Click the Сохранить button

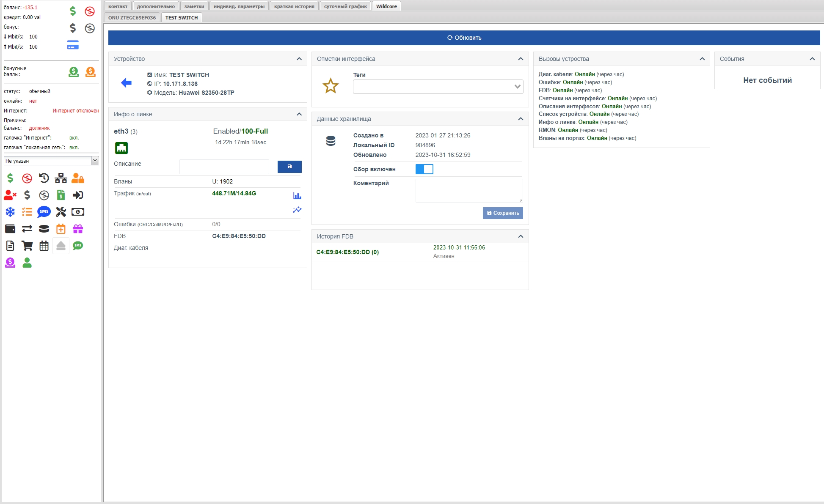pyautogui.click(x=503, y=213)
